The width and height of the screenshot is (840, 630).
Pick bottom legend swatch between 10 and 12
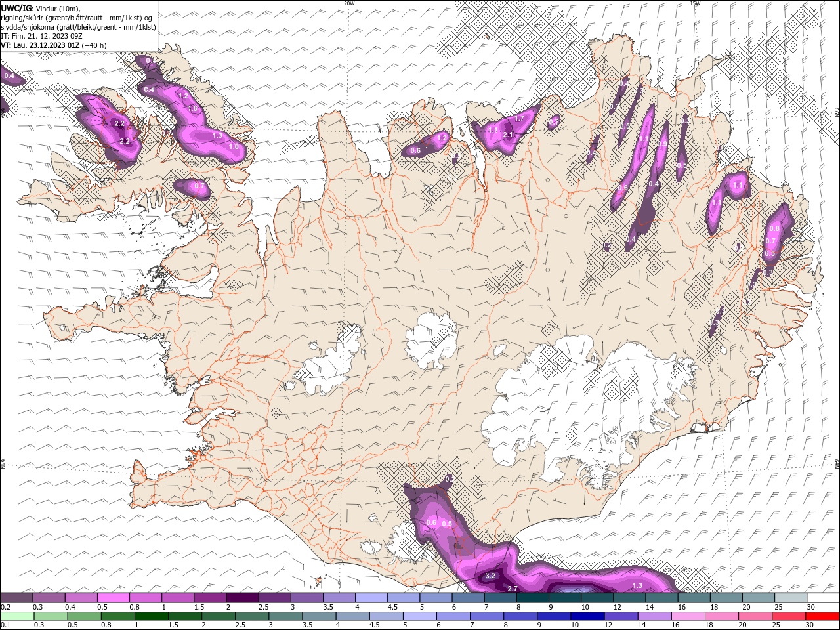click(x=588, y=616)
